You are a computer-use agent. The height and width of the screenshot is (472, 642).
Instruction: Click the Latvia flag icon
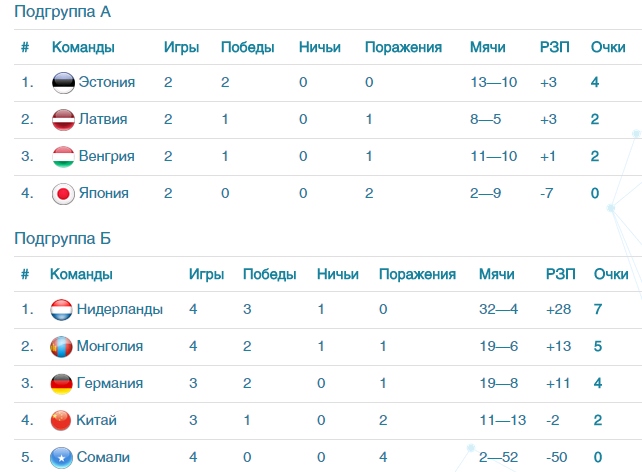tap(63, 119)
